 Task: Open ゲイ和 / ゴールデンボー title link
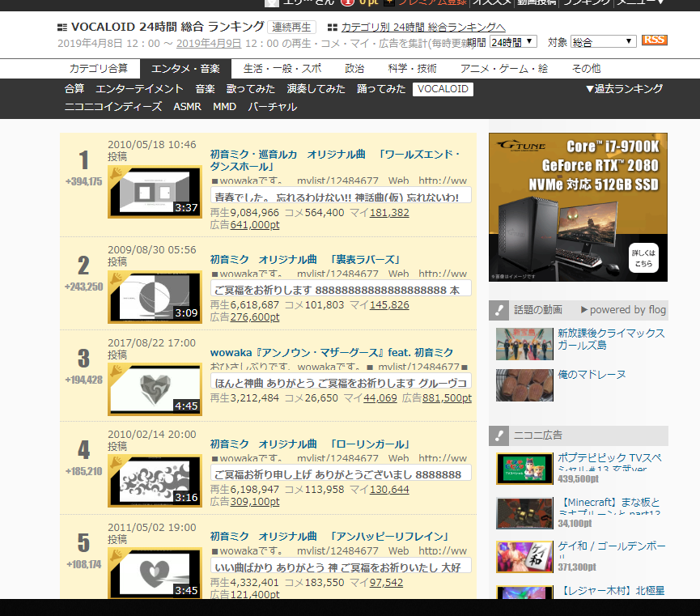(x=612, y=549)
